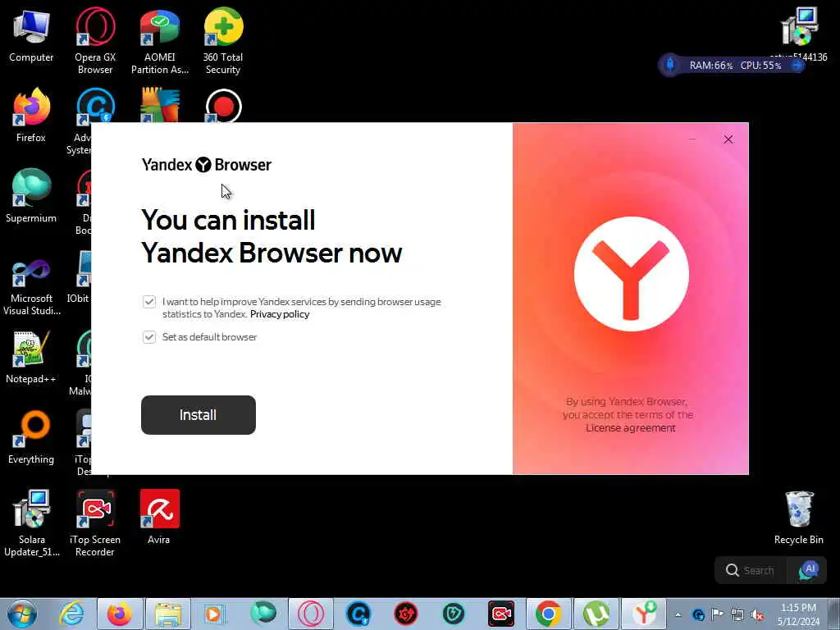The image size is (840, 630).
Task: Open the Recycle Bin
Action: coord(799,518)
